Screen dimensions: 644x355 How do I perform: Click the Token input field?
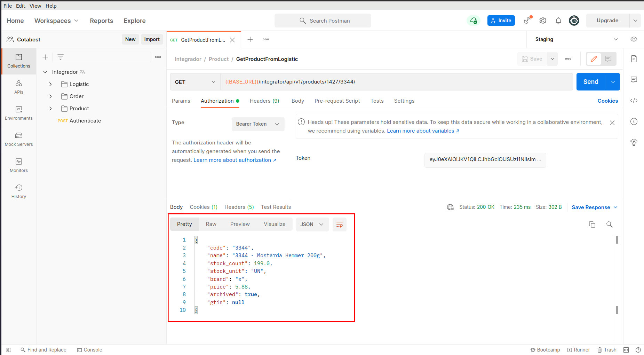[485, 160]
